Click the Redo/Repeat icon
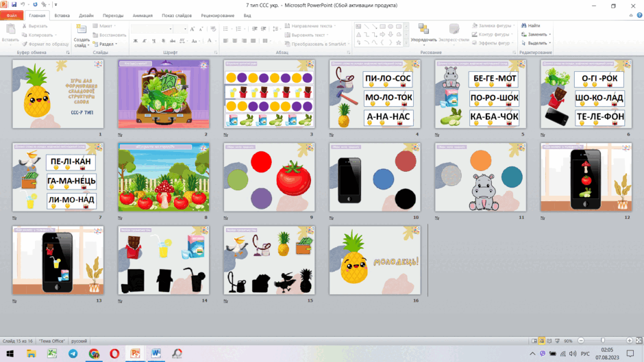 pyautogui.click(x=35, y=5)
